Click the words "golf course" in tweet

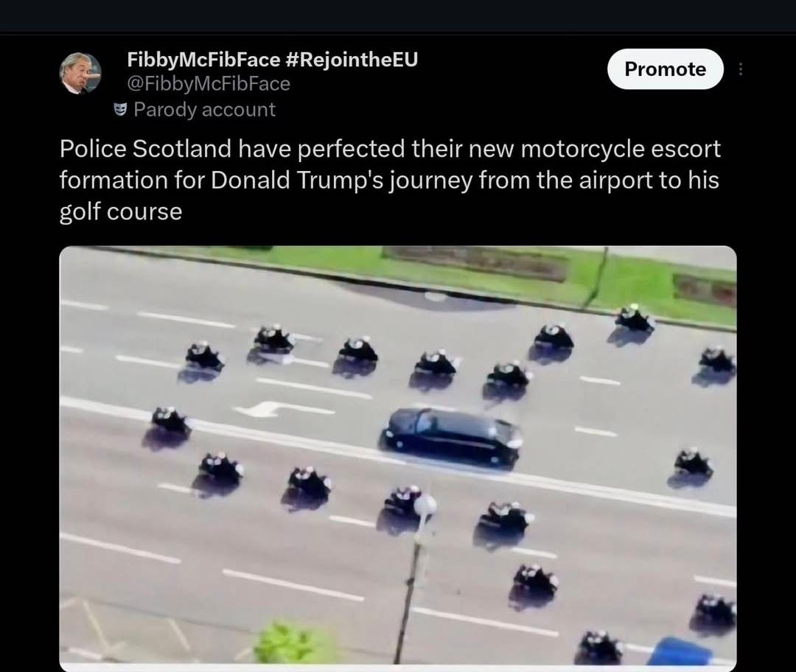click(x=121, y=211)
